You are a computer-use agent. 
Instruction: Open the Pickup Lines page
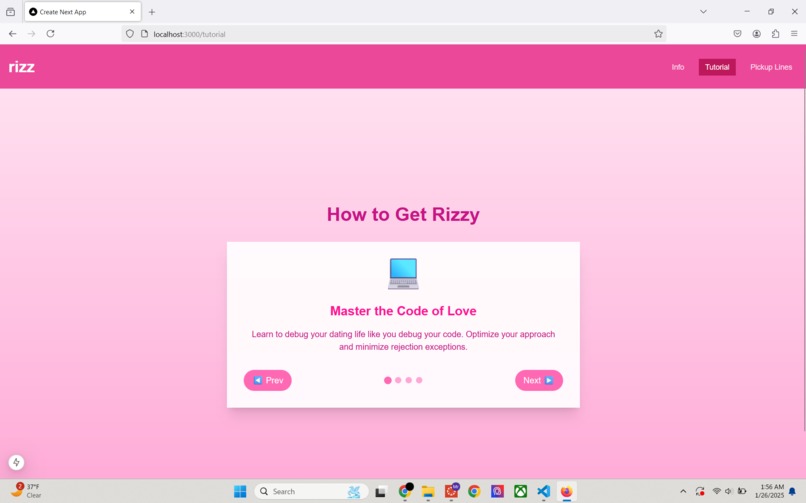771,67
